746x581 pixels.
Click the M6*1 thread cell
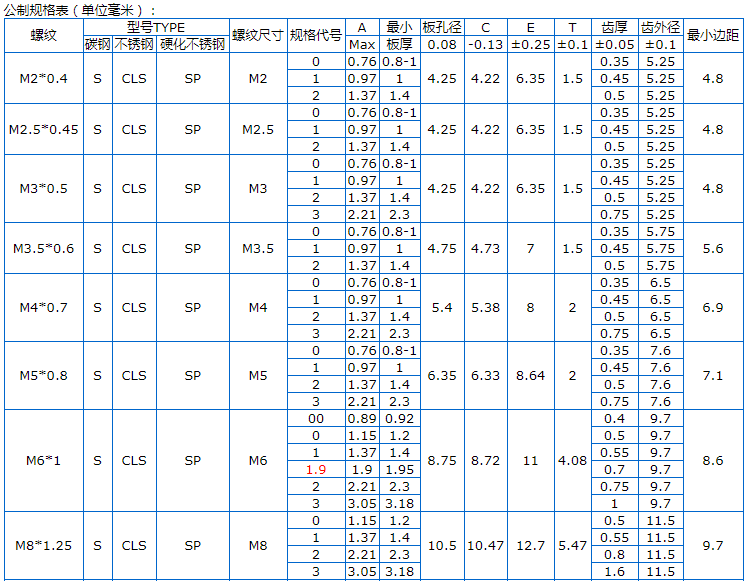(x=44, y=461)
